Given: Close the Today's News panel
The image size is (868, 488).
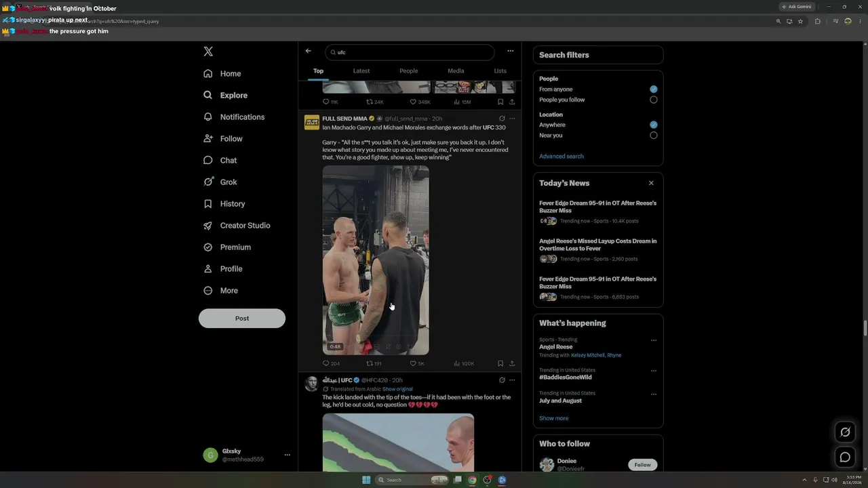Looking at the screenshot, I should (x=651, y=183).
